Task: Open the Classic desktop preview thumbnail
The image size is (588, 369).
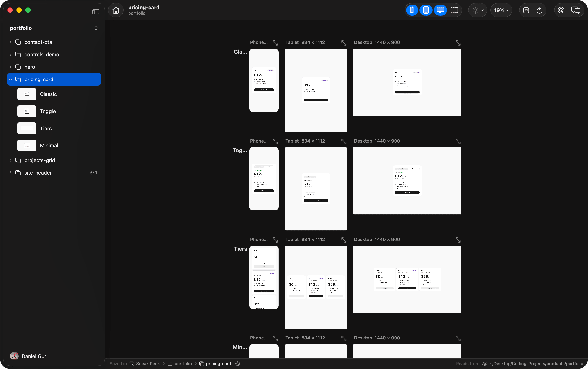Action: [x=407, y=82]
